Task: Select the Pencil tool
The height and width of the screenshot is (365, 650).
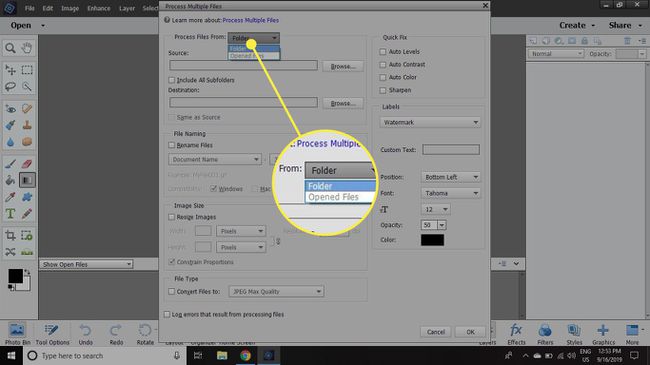Action: [27, 214]
